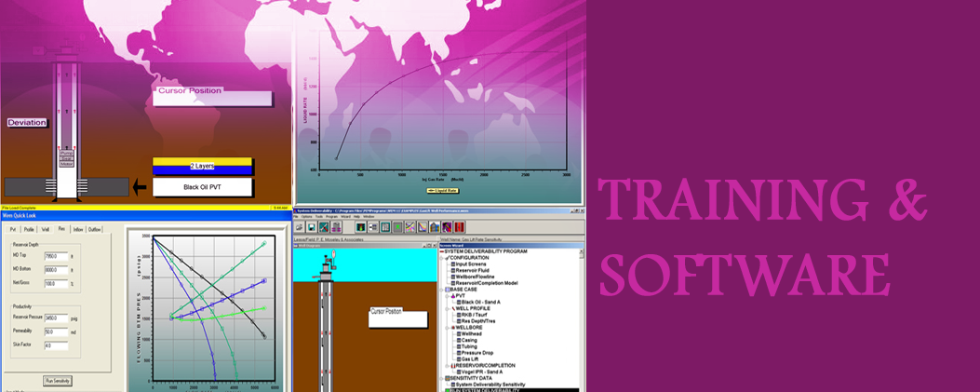Viewport: 980px width, 392px height.
Task: Click the open folder toolbar icon
Action: [x=300, y=227]
